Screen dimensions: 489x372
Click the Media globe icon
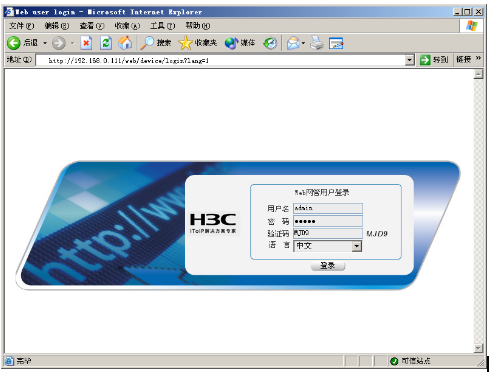tap(231, 43)
